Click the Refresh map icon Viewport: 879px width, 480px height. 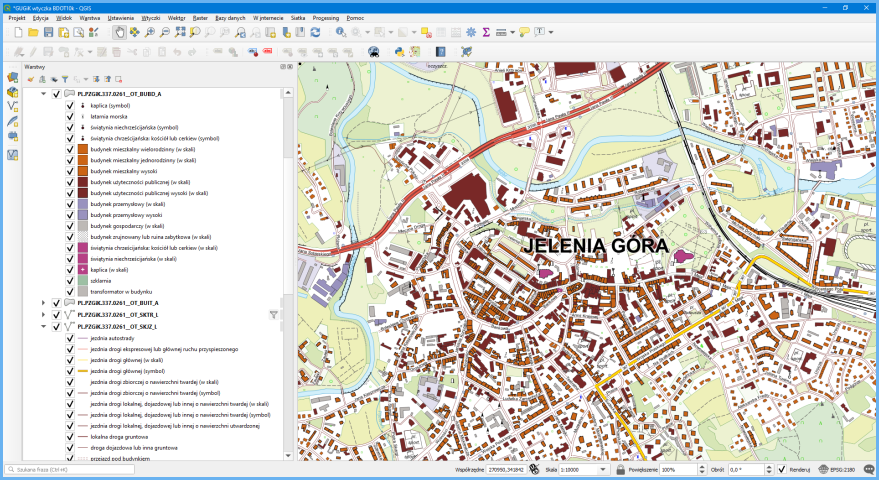[x=315, y=32]
